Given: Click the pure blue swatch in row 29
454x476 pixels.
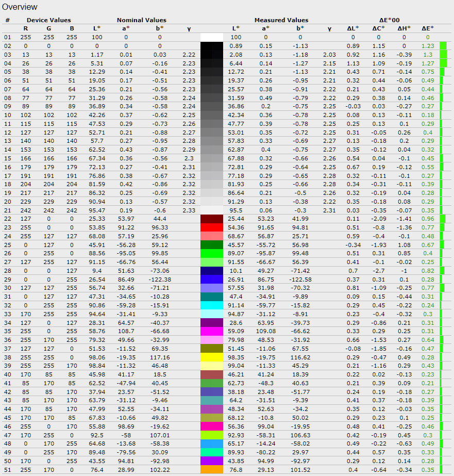Looking at the screenshot, I should (x=211, y=279).
